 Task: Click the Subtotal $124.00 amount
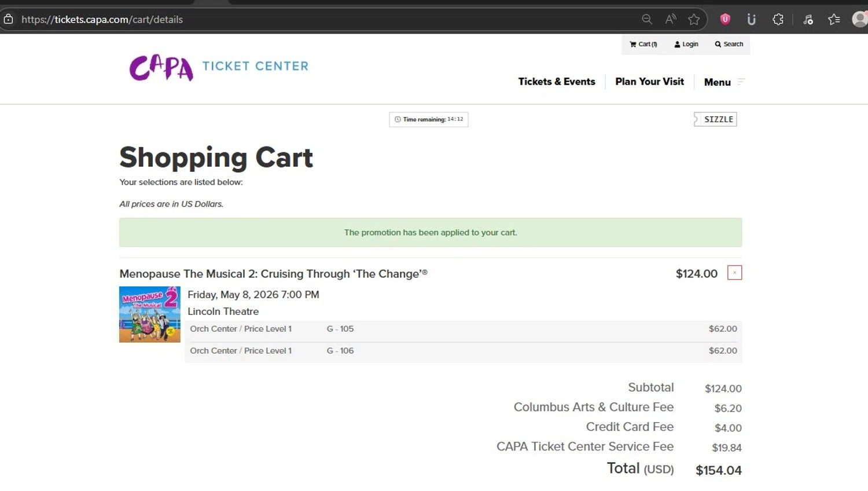pyautogui.click(x=723, y=389)
